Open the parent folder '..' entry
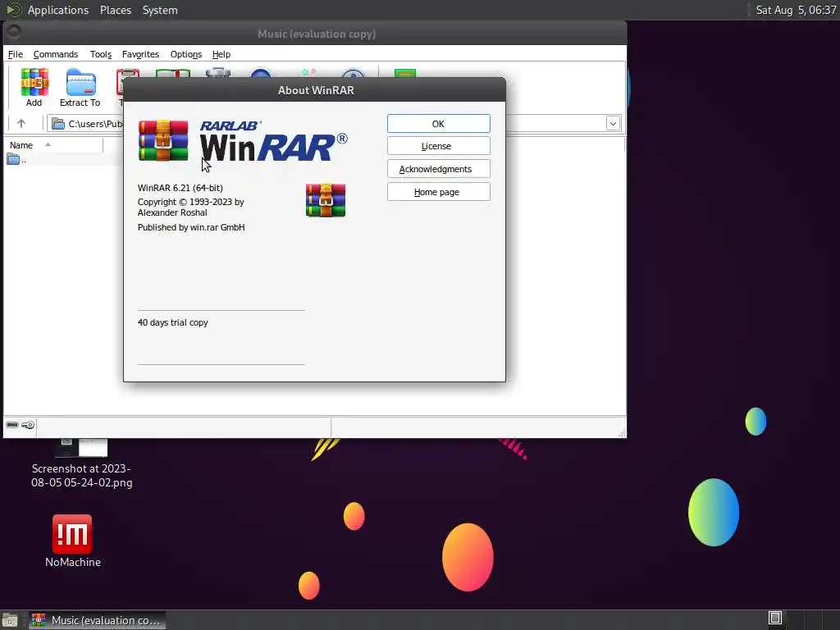The width and height of the screenshot is (840, 630). 16,159
